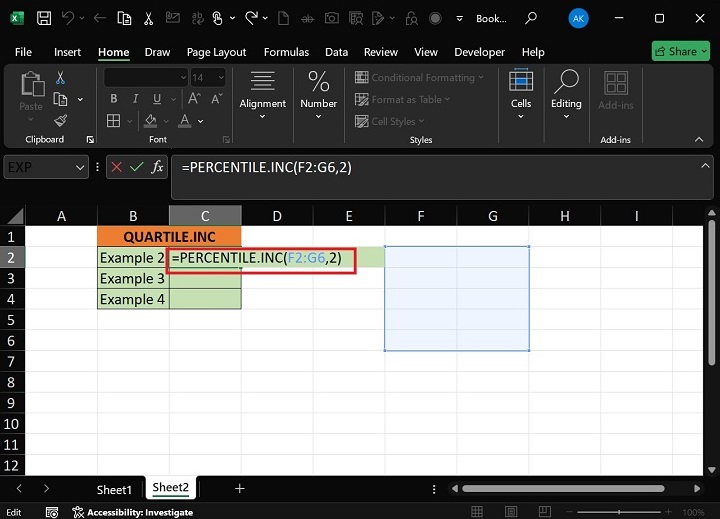Click the Camera icon in title bar
720x519 pixels.
[332, 18]
